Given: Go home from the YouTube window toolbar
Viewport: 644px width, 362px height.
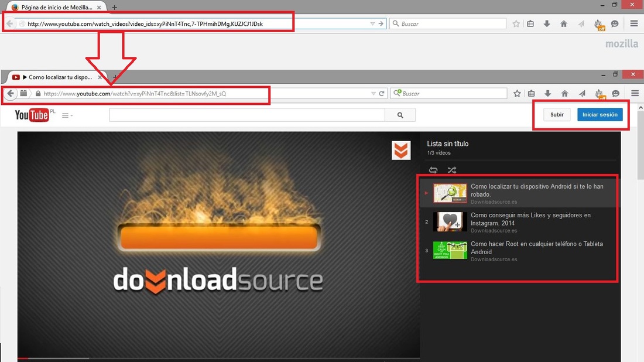Looking at the screenshot, I should click(x=565, y=94).
